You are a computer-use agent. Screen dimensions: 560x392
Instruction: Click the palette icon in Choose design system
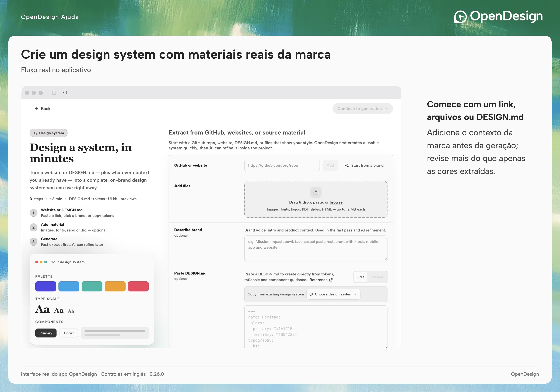(311, 294)
